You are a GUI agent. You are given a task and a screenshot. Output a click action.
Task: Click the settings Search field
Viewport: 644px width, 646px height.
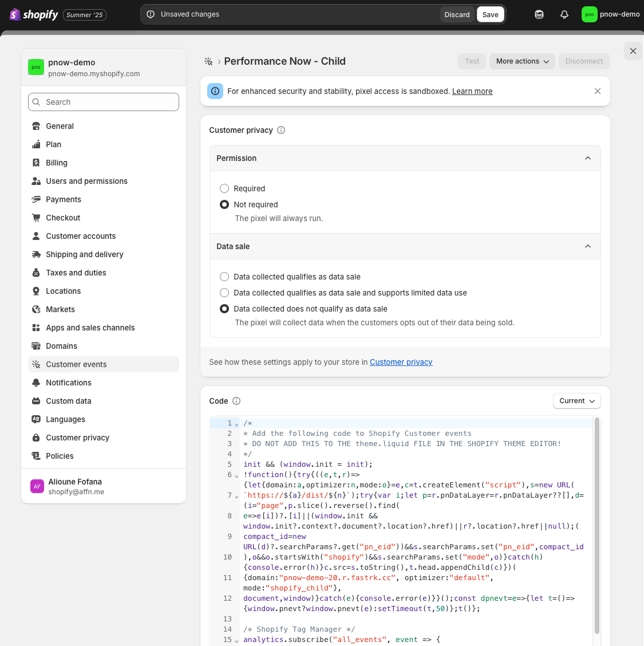[x=104, y=102]
